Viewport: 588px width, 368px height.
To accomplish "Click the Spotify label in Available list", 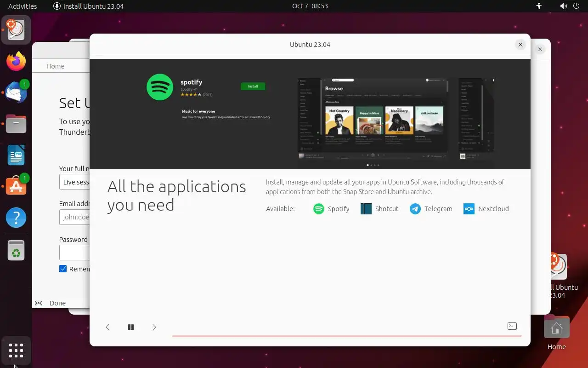I will coord(339,209).
